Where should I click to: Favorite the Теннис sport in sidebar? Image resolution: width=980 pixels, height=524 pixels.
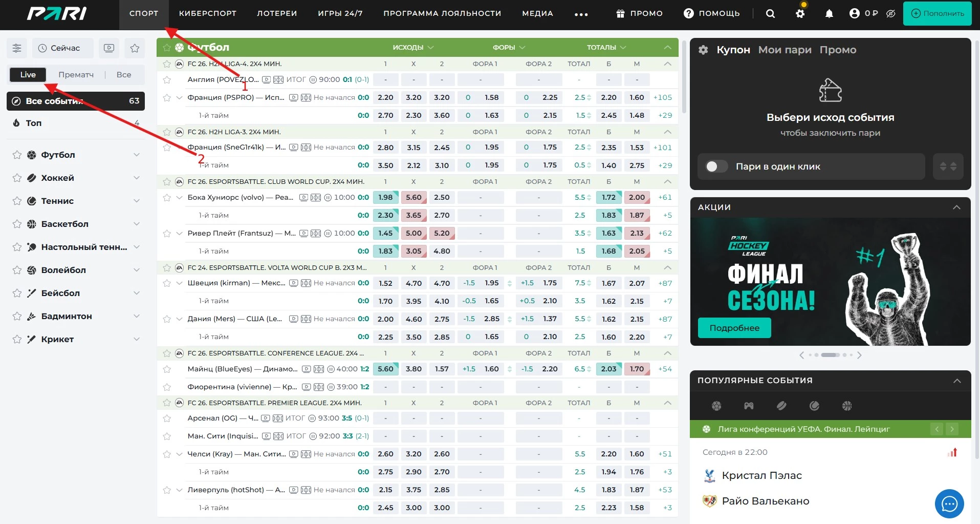click(x=17, y=201)
